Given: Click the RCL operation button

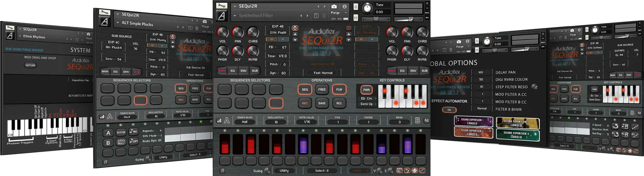Looking at the screenshot, I should pos(339,103).
